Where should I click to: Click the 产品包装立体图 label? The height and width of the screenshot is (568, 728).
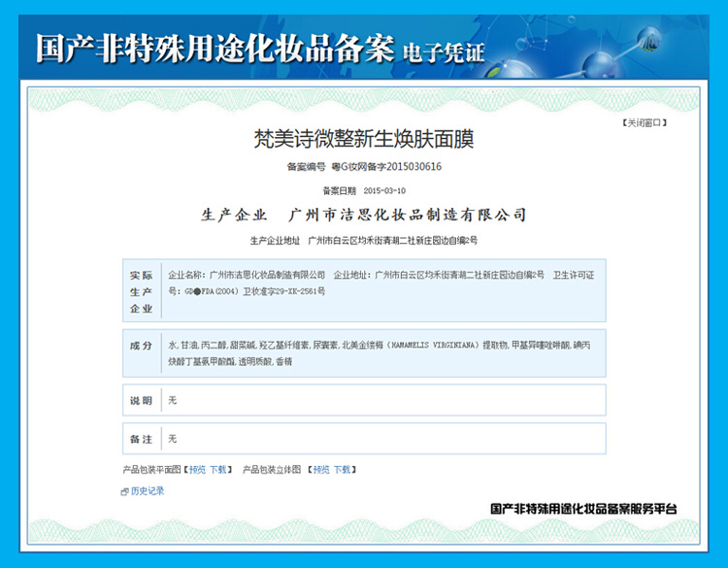272,470
